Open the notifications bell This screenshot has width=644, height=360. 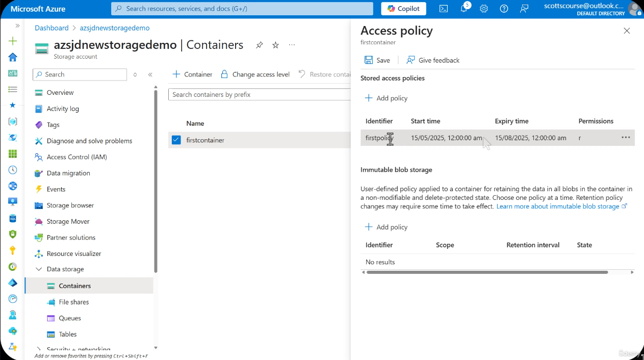(x=464, y=9)
